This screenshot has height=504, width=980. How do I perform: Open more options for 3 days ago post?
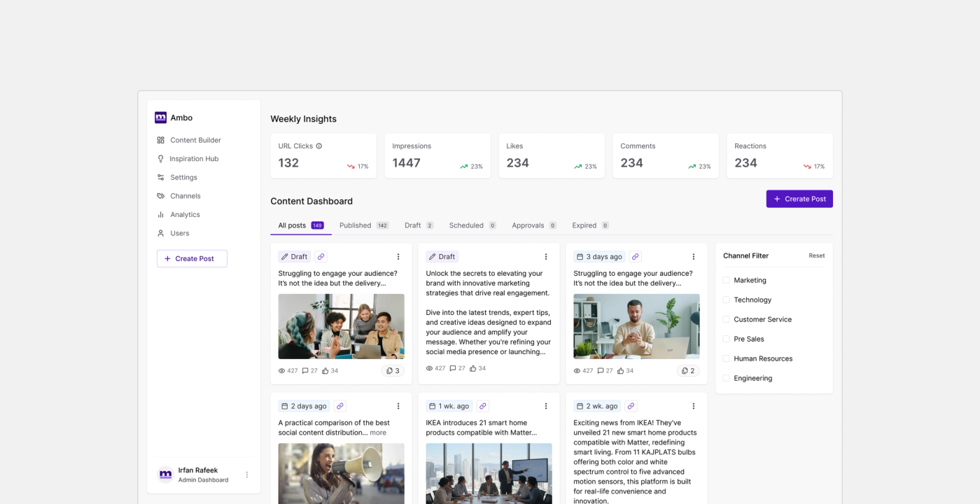694,257
